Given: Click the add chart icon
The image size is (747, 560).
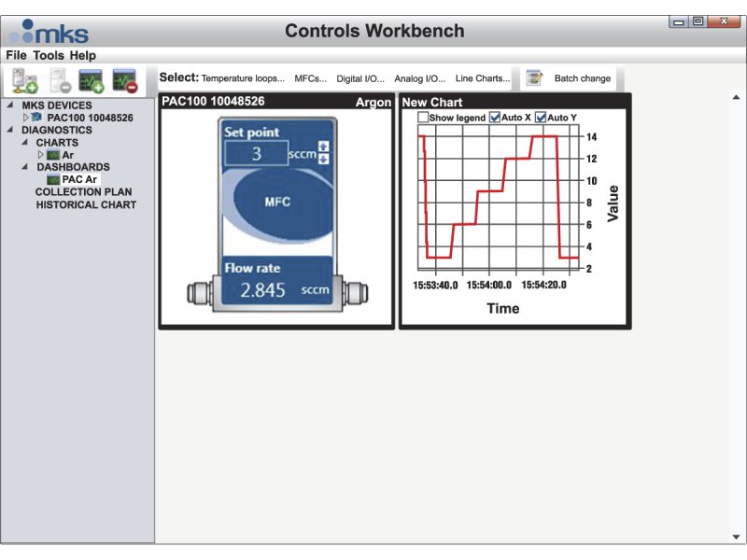Looking at the screenshot, I should (92, 81).
